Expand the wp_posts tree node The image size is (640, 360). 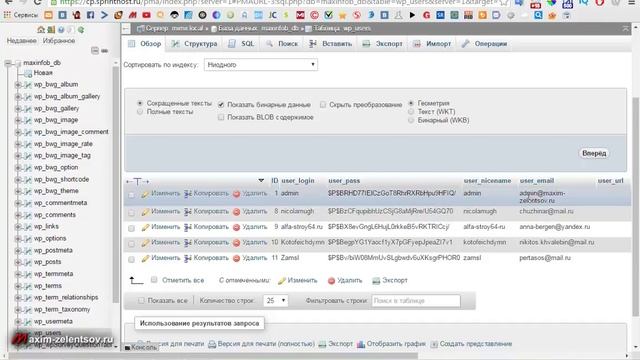(x=18, y=262)
